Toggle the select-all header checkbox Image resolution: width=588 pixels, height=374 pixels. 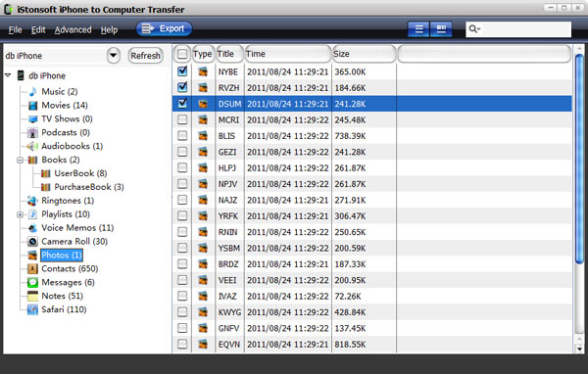pyautogui.click(x=182, y=55)
